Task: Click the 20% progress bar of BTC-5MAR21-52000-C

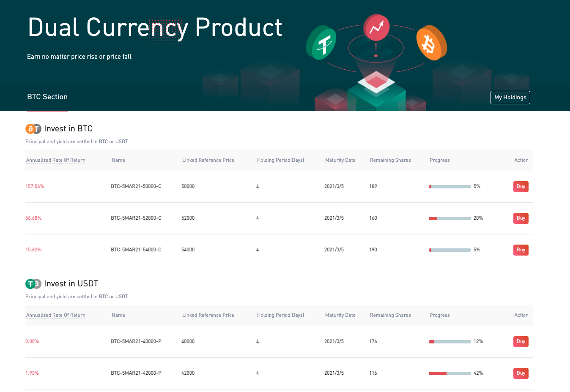Action: [x=450, y=218]
